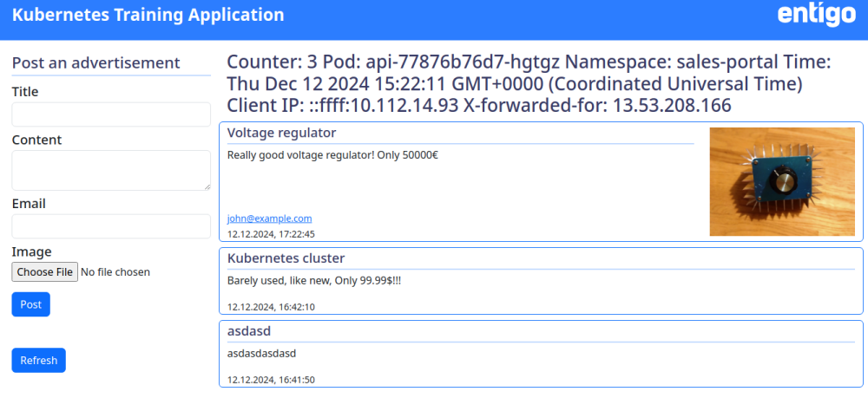This screenshot has width=868, height=398.
Task: Click the Email input field
Action: (x=111, y=226)
